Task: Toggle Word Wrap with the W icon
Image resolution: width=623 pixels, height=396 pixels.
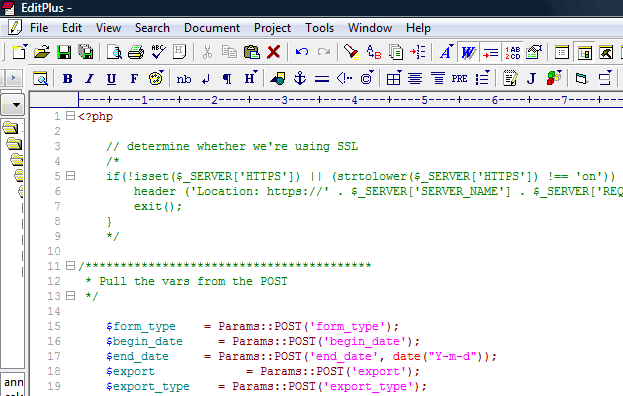Action: coord(468,52)
